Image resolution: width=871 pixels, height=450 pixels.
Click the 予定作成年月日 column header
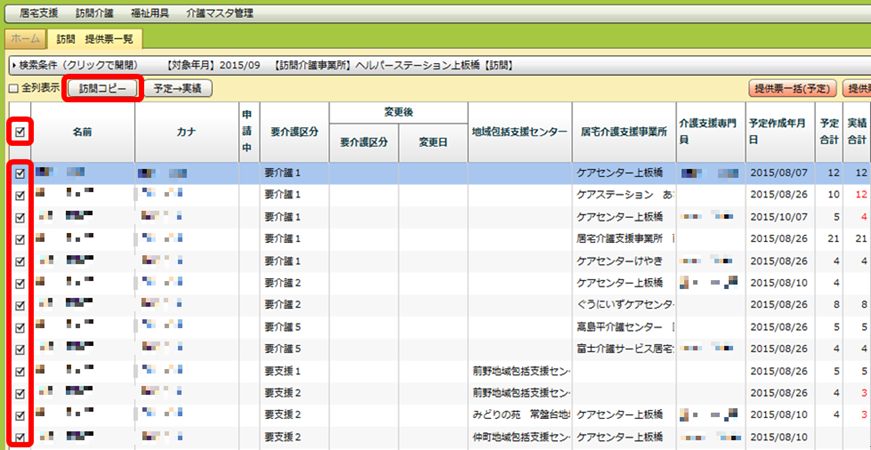pos(778,131)
